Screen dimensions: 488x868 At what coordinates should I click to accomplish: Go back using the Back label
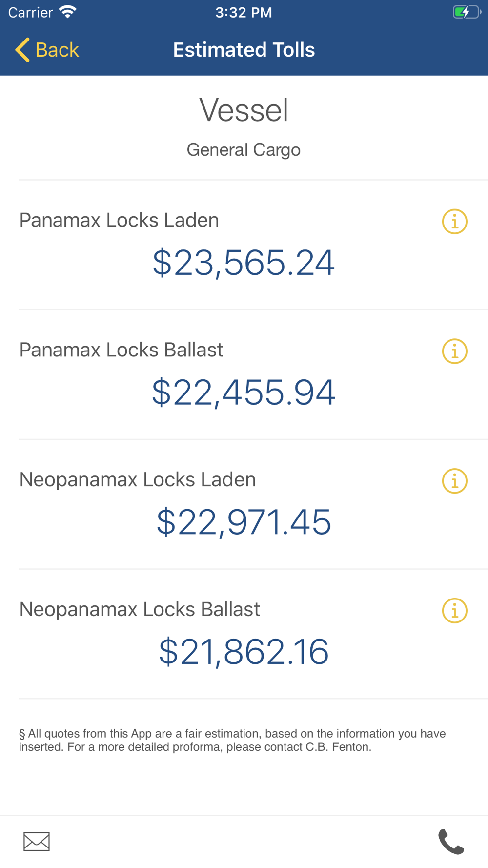[x=57, y=50]
